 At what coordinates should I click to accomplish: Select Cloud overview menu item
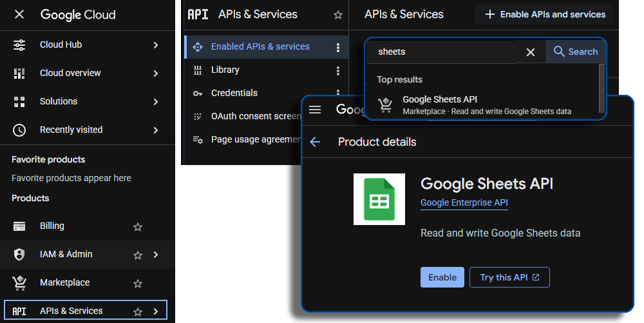pyautogui.click(x=70, y=73)
